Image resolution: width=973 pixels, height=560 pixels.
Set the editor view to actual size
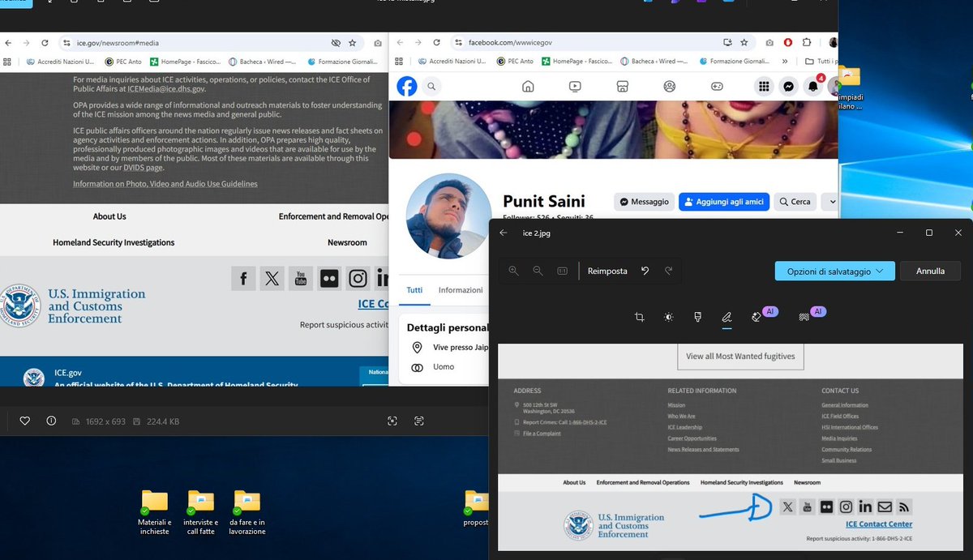click(x=563, y=271)
